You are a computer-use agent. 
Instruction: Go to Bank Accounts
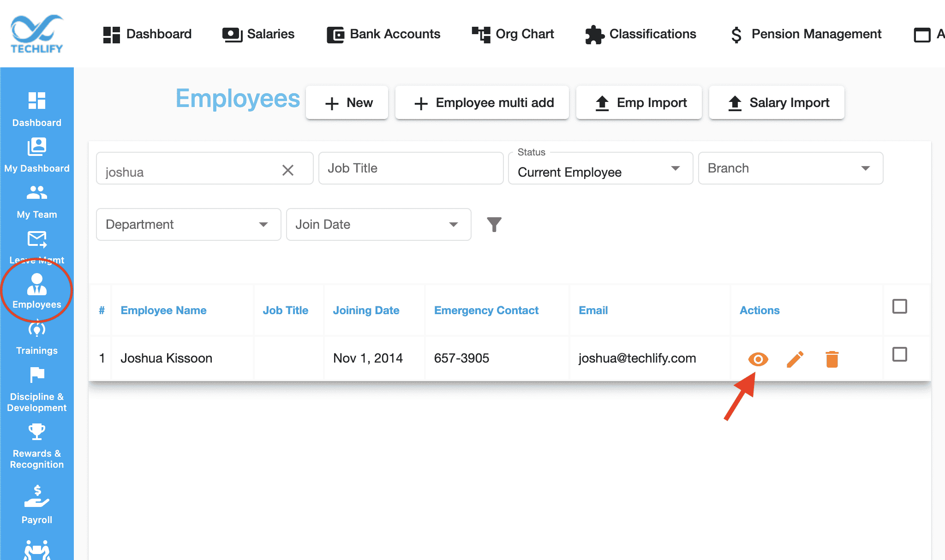(383, 34)
